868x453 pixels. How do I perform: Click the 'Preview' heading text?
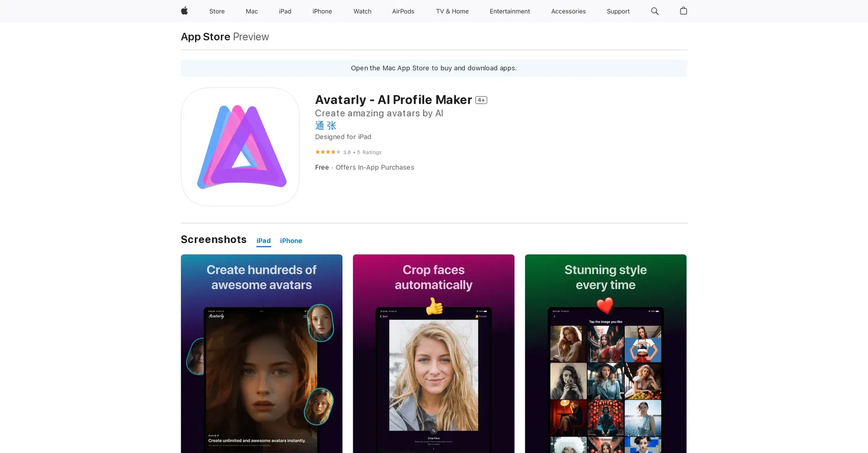point(251,37)
